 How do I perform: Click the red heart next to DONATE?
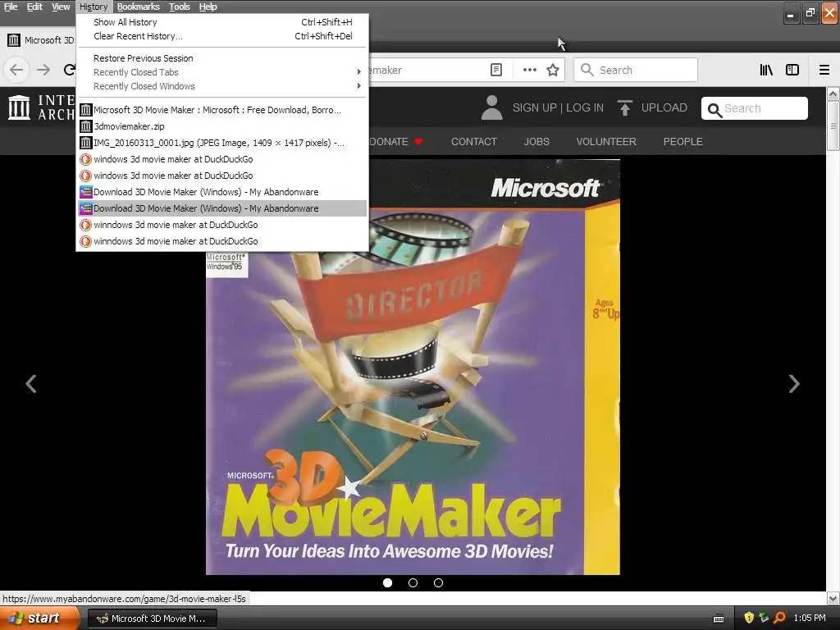(418, 141)
